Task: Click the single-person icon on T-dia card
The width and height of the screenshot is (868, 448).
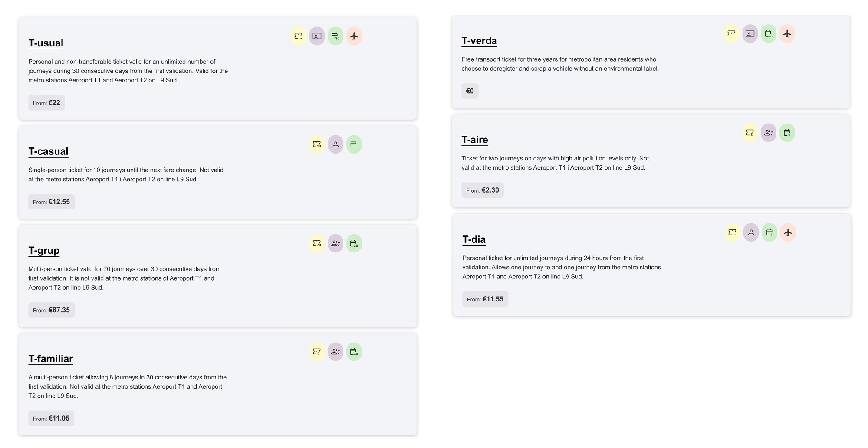Action: click(x=751, y=232)
